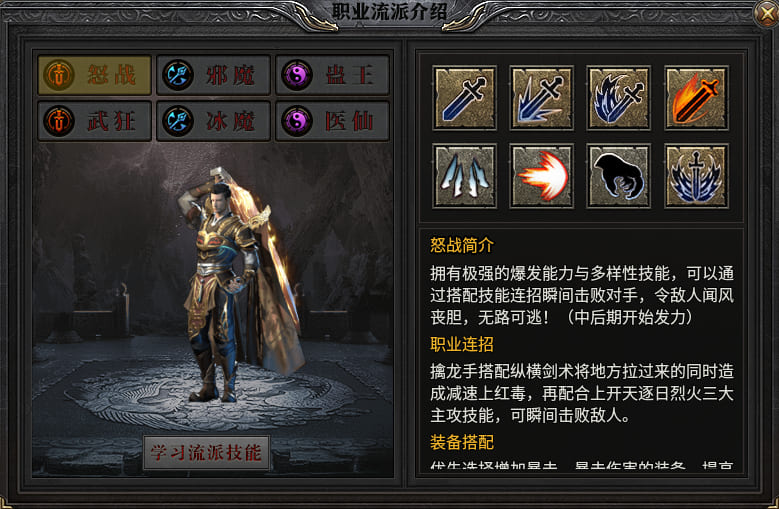Switch to the 怒战 class tab
The image size is (779, 509).
tap(94, 75)
